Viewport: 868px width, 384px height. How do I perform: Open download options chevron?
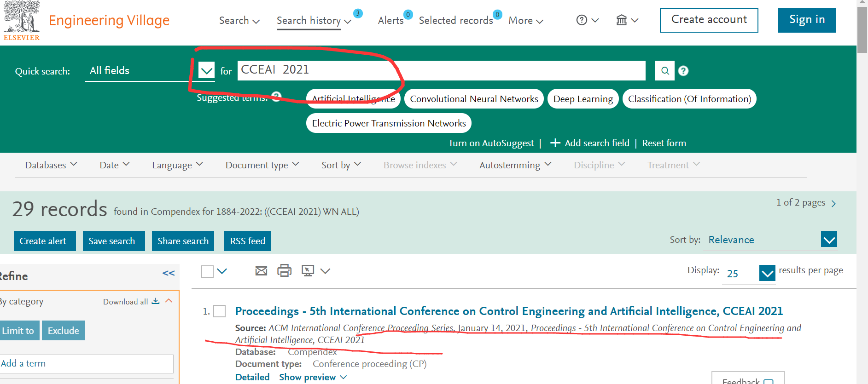click(x=325, y=271)
